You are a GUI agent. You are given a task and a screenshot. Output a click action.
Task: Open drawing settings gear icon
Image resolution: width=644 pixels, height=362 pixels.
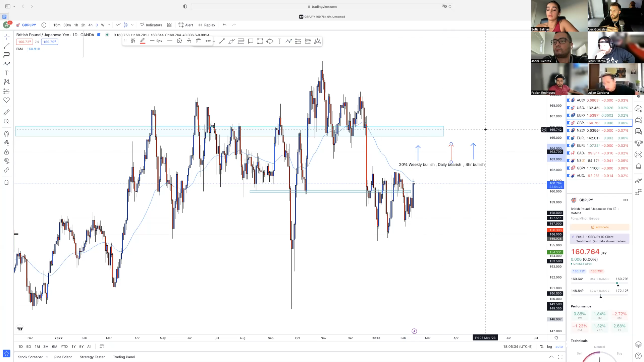179,41
